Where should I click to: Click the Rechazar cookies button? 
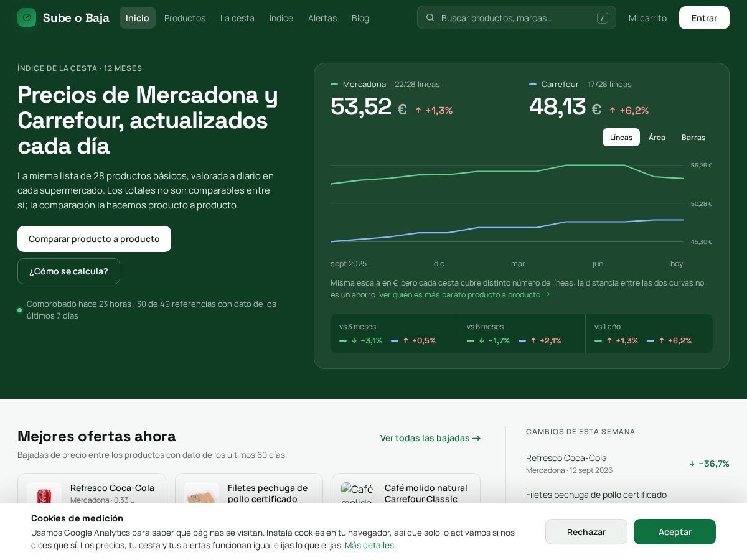tap(586, 532)
